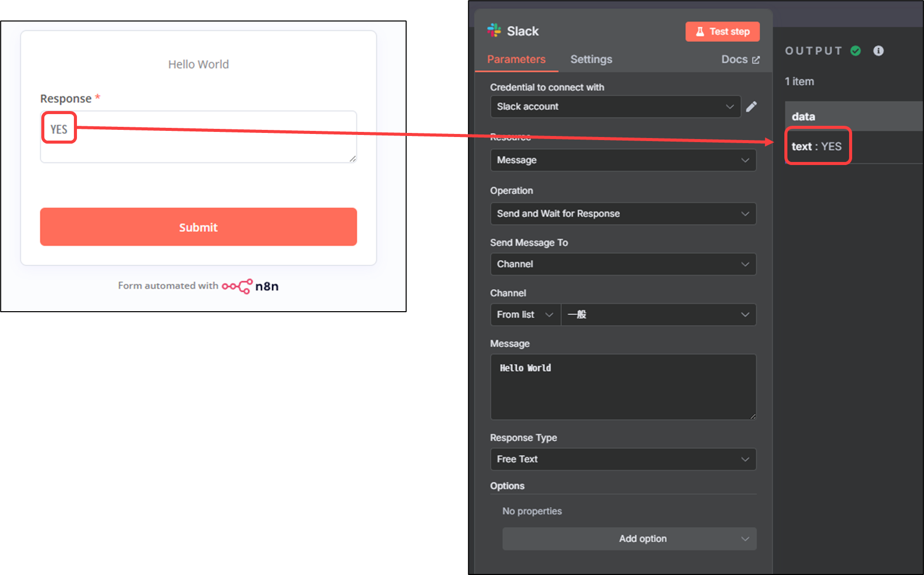Click the Slack logo icon in node header
This screenshot has width=924, height=575.
(494, 31)
